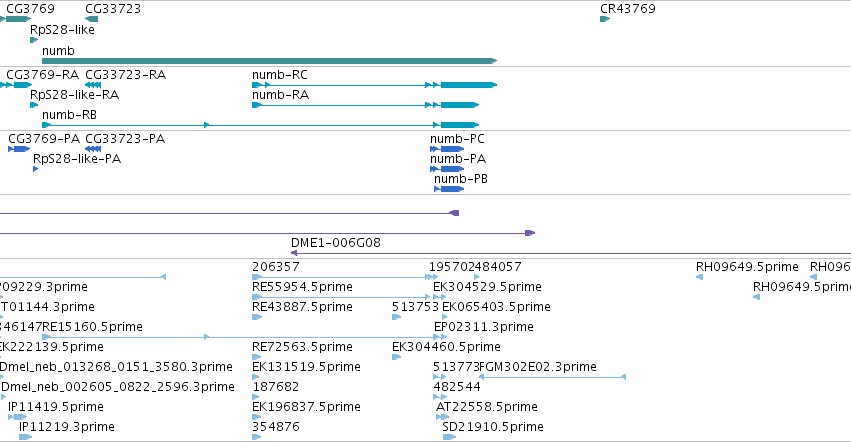Click the CR43769 gene label
The width and height of the screenshot is (851, 442).
pos(627,9)
